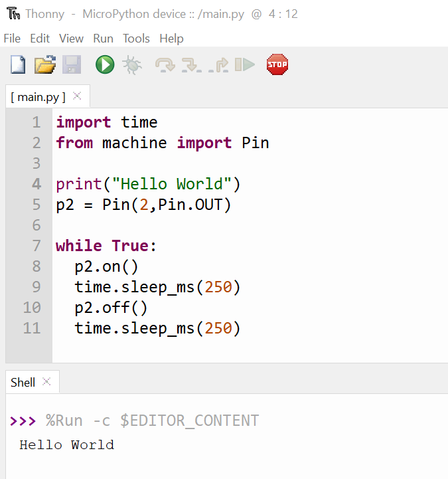Click the Step over icon
The height and width of the screenshot is (479, 448).
tap(165, 64)
